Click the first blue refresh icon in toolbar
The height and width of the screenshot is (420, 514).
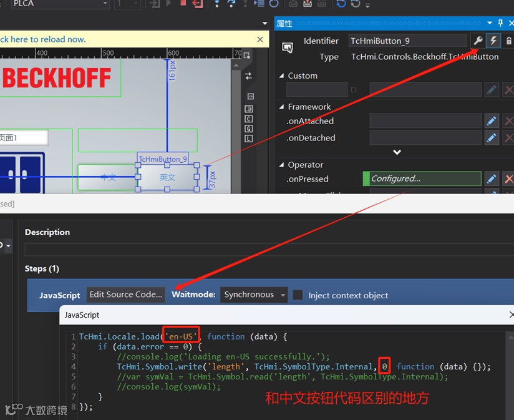(341, 4)
